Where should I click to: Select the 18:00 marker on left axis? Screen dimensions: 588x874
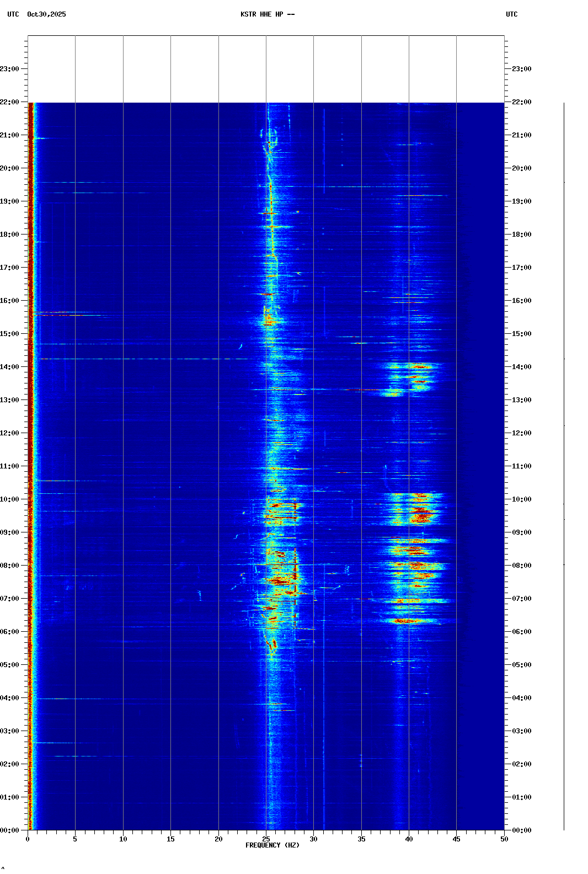[x=10, y=235]
